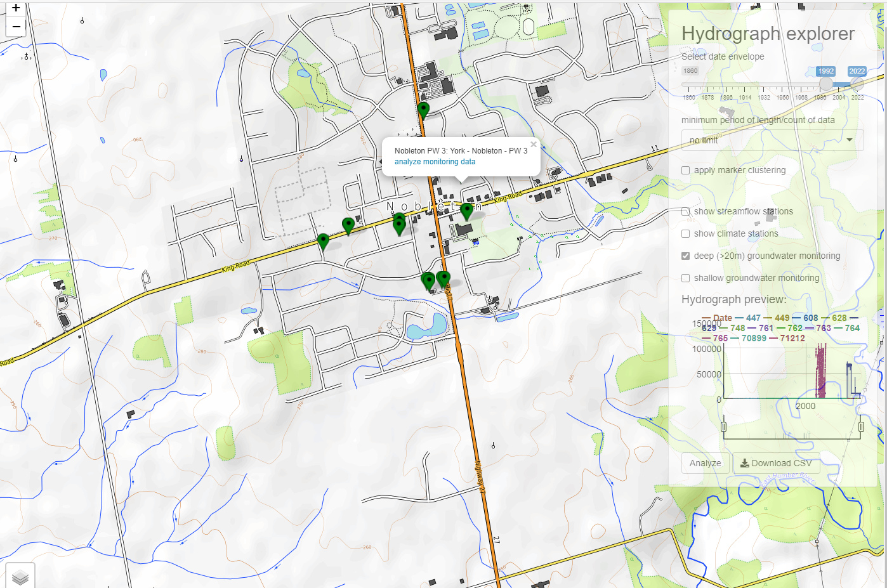Zoom in on the map
The image size is (887, 588).
click(x=16, y=9)
